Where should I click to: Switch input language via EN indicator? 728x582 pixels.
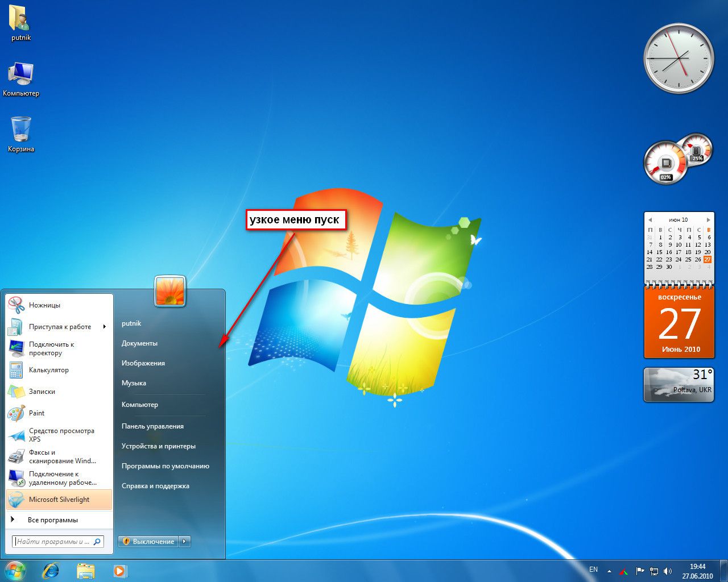point(593,569)
